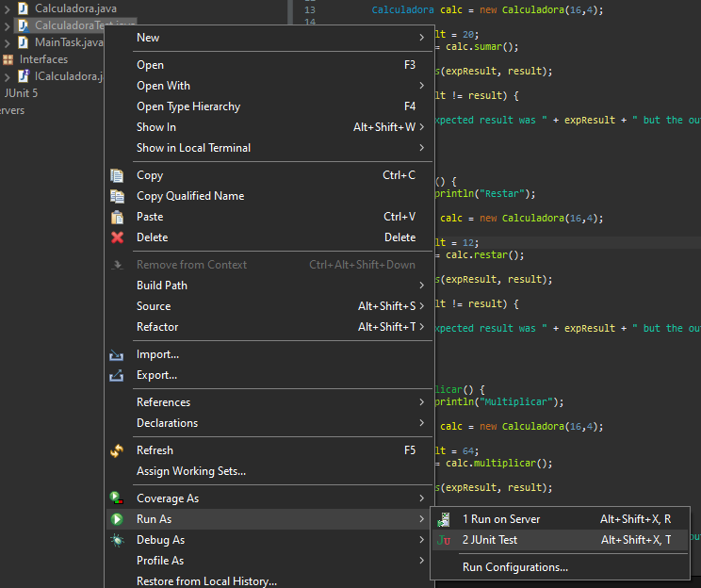The image size is (701, 588).
Task: Click the red Delete X icon
Action: [117, 237]
